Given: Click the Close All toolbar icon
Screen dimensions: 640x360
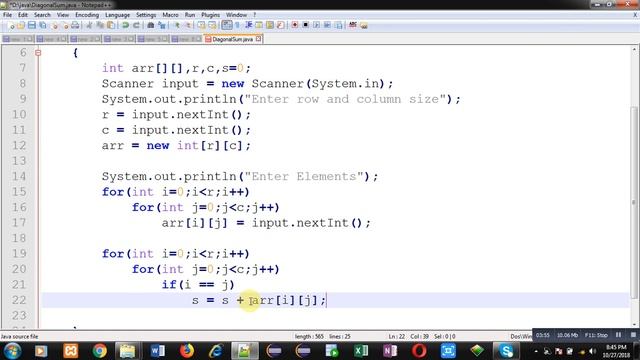Looking at the screenshot, I should click(65, 25).
